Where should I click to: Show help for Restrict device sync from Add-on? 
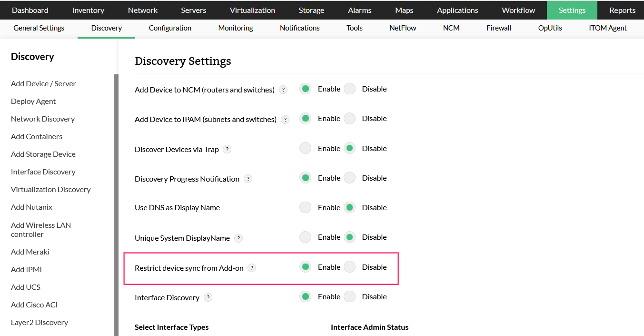click(252, 268)
